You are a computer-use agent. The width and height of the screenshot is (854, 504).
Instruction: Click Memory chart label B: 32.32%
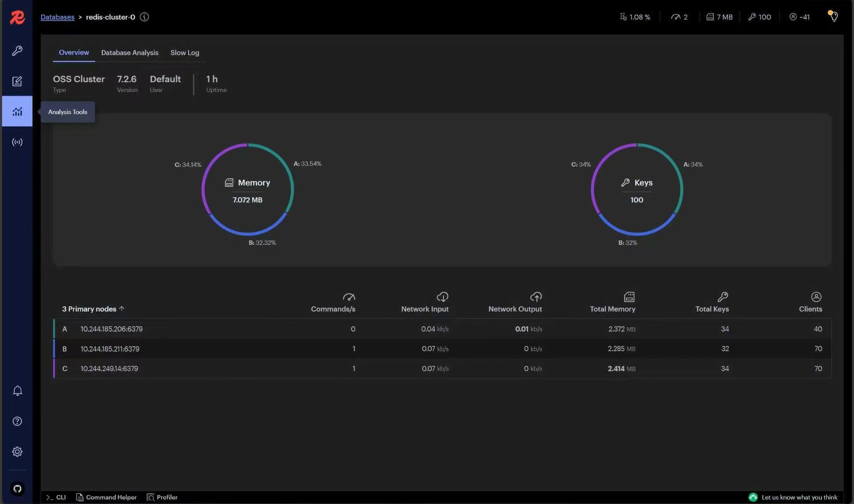pos(262,243)
